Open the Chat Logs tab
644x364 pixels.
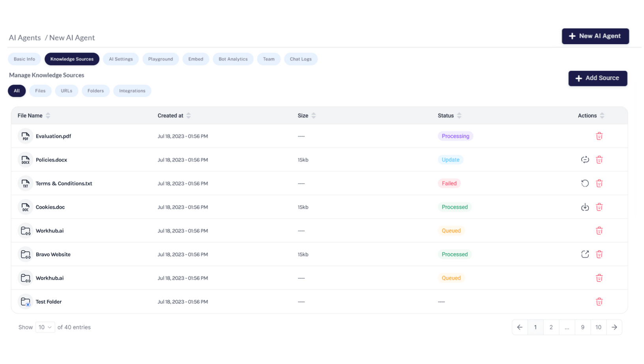click(x=301, y=59)
